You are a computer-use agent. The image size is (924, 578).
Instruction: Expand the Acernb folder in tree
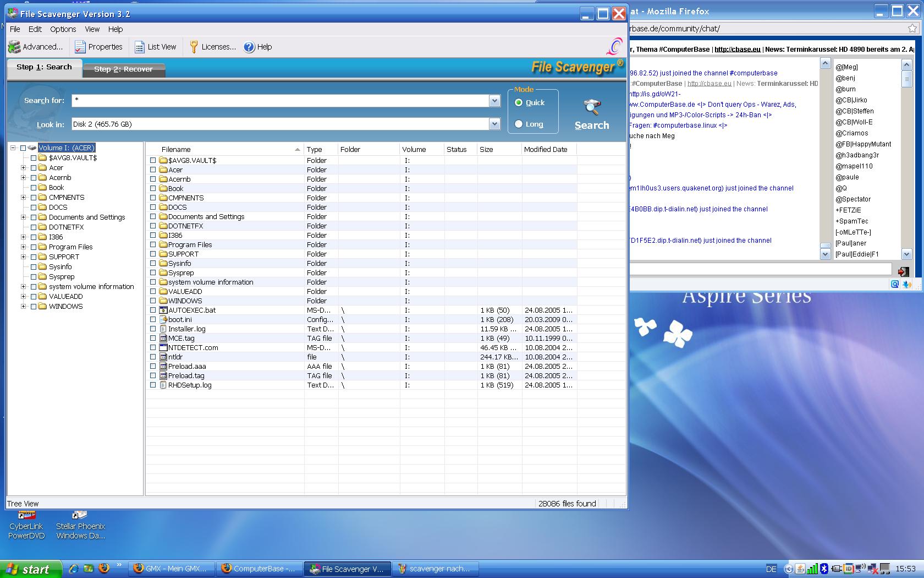(x=23, y=178)
